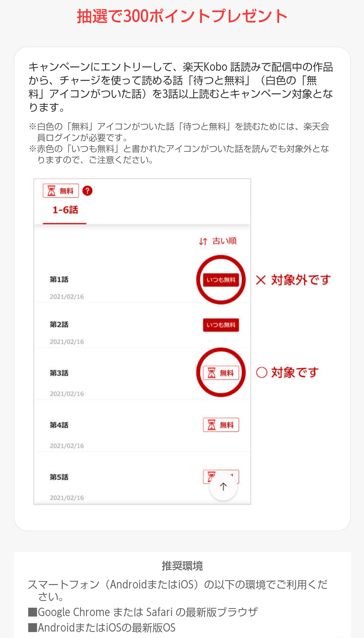This screenshot has width=364, height=638.
Task: Click the いつも無料 badge on 第1話
Action: [x=221, y=280]
